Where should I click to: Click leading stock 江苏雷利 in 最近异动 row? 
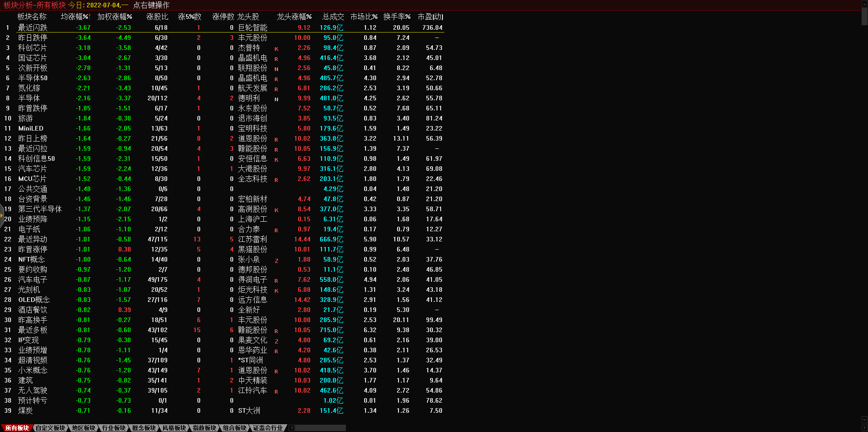(x=252, y=239)
